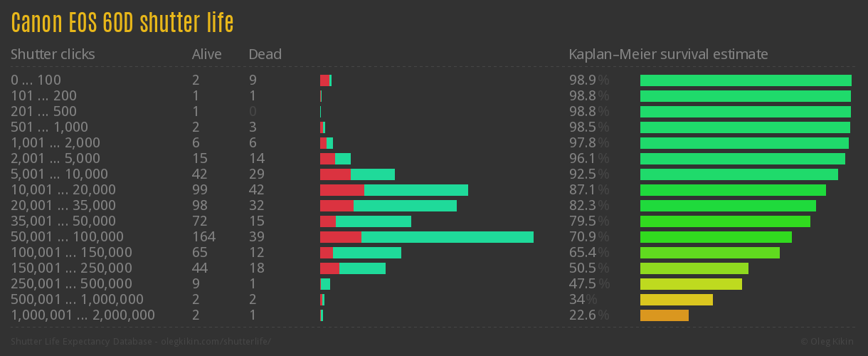The height and width of the screenshot is (356, 868).
Task: Click the yellow 34% survival bar
Action: 676,300
